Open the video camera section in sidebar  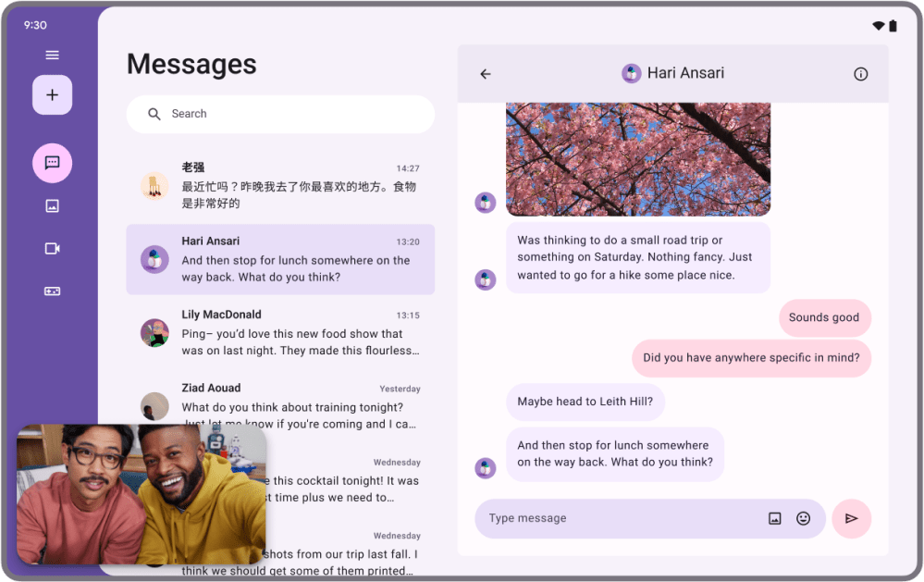coord(52,249)
